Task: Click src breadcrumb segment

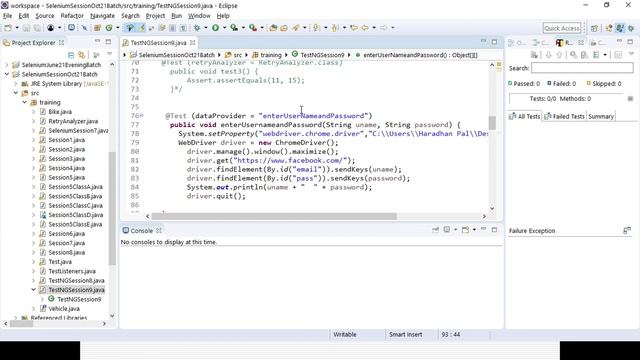Action: (238, 55)
